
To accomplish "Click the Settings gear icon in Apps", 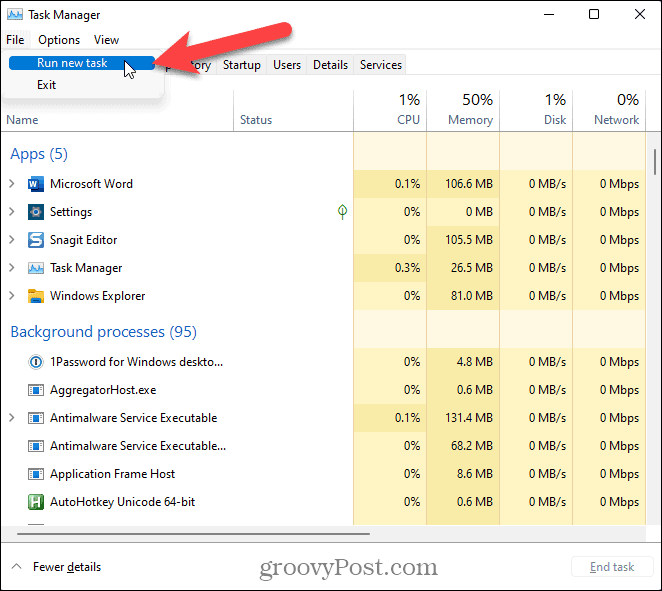I will click(x=36, y=212).
